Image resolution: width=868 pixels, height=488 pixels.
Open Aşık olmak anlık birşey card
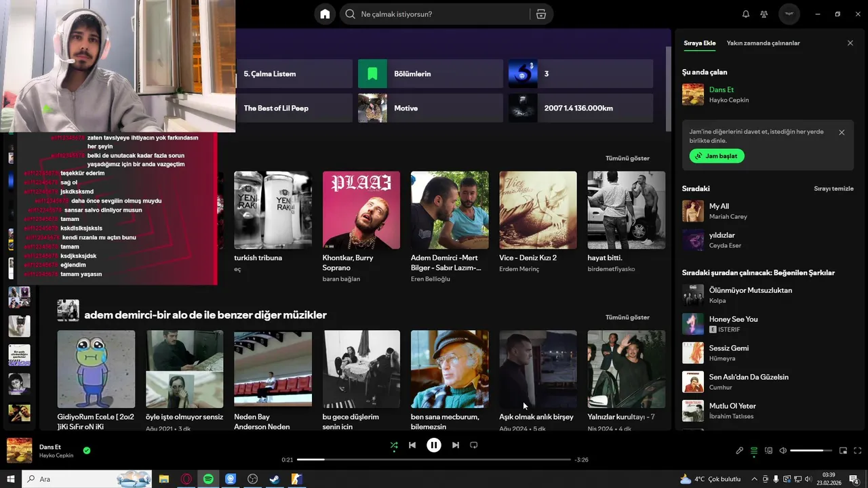tap(538, 380)
